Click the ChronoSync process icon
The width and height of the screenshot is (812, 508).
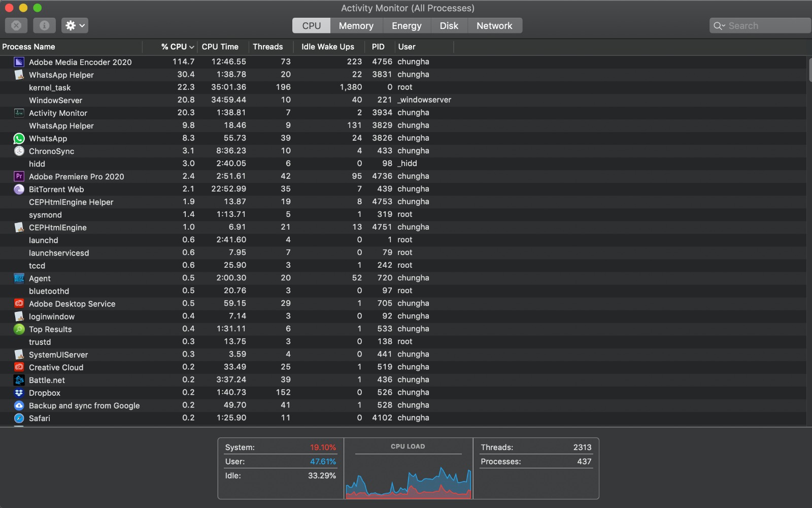tap(19, 151)
